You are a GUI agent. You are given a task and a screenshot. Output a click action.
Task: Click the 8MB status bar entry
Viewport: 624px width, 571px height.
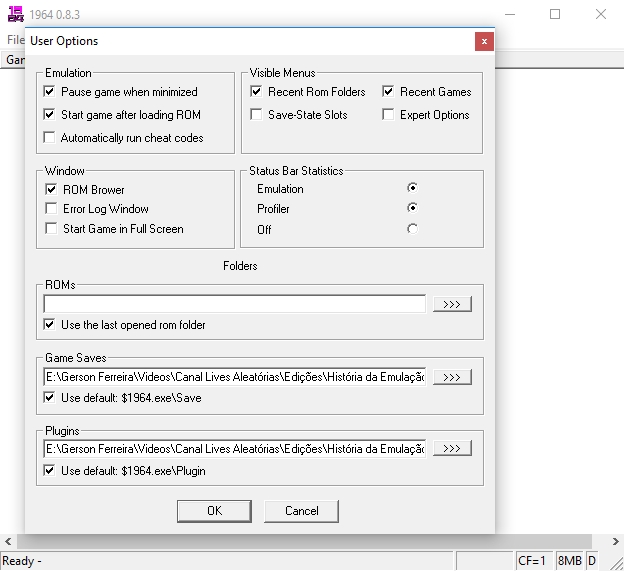point(569,561)
